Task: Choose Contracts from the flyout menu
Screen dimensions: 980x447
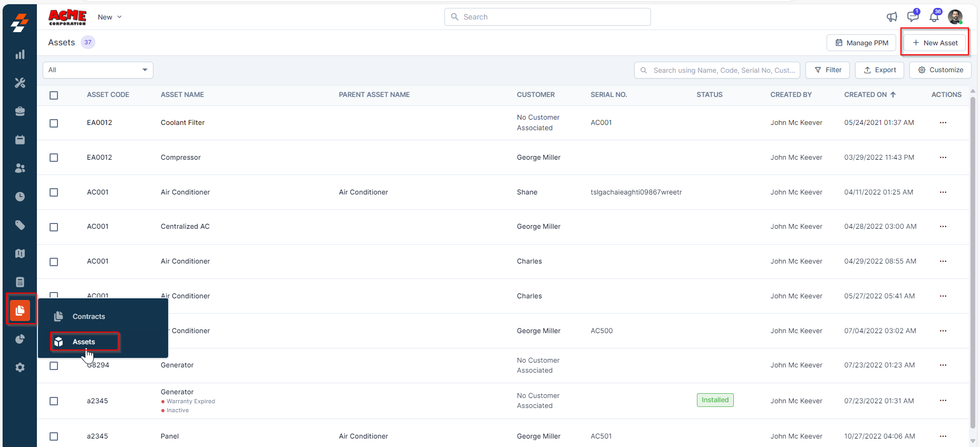Action: [89, 316]
